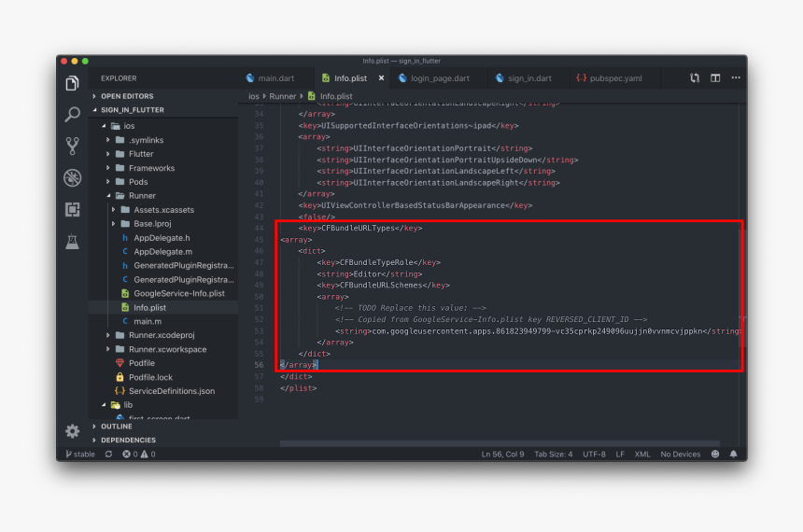Click the stable git branch indicator
Viewport: 803px width, 532px height.
(80, 455)
